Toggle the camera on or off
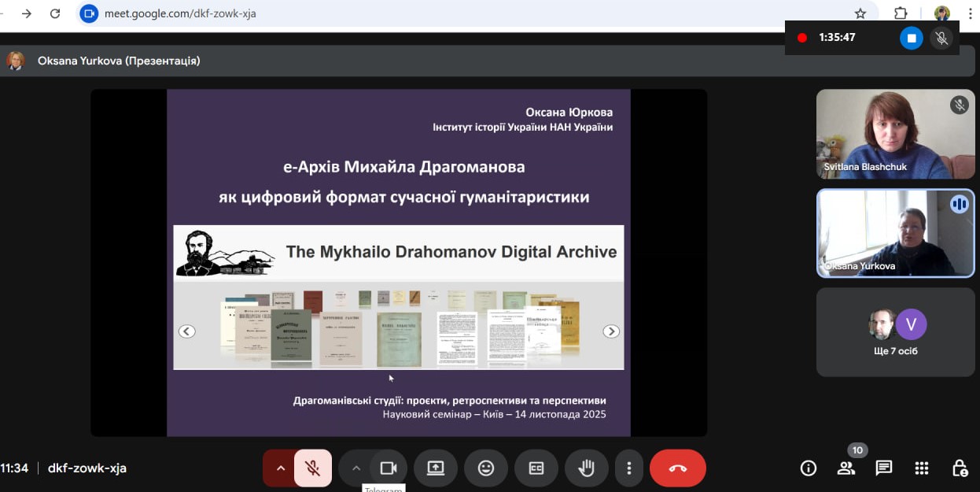The width and height of the screenshot is (980, 492). [388, 468]
